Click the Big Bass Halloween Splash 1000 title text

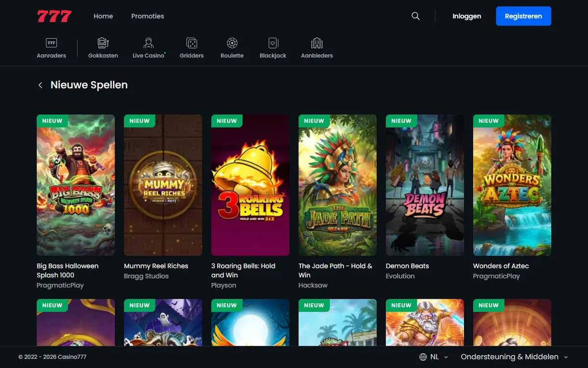coord(68,270)
